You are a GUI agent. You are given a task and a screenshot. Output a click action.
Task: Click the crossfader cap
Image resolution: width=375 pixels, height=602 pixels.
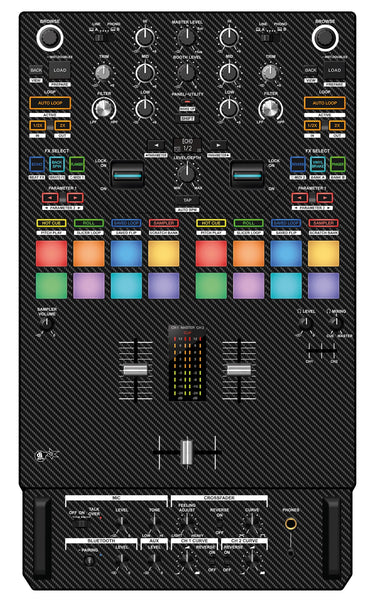[187, 452]
